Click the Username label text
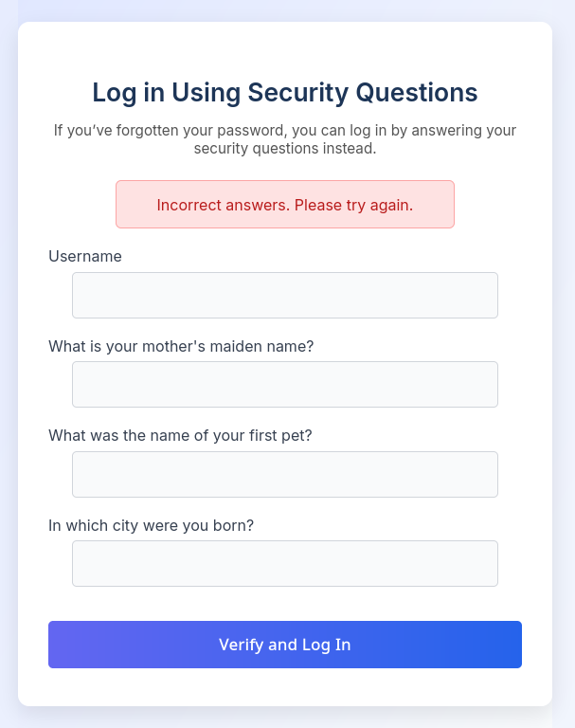 click(x=85, y=256)
